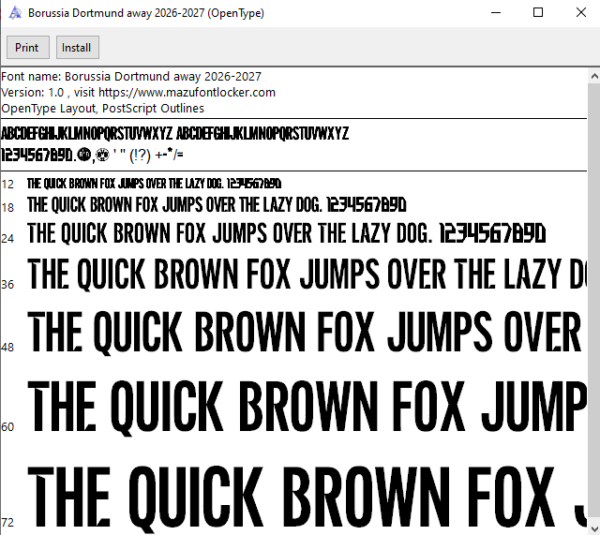Click the 24-point size label
The image size is (600, 535).
click(x=8, y=239)
